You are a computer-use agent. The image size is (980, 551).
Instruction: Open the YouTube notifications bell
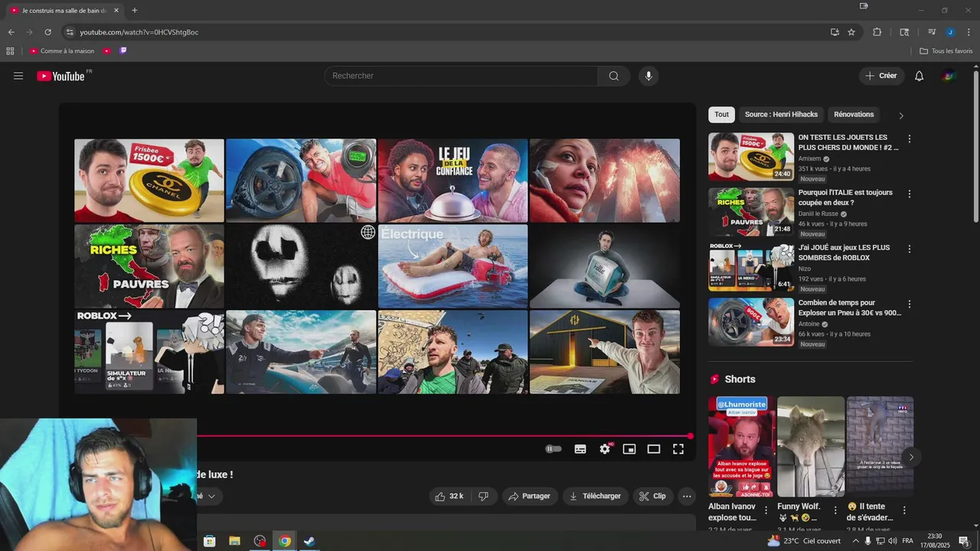[x=920, y=76]
